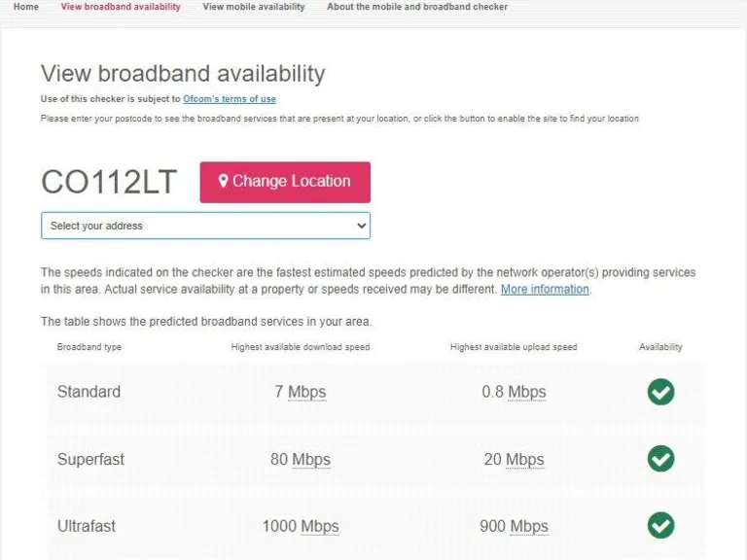Screen dimensions: 747x560
Task: Click the Ultrafast availability green checkmark icon
Action: [660, 526]
